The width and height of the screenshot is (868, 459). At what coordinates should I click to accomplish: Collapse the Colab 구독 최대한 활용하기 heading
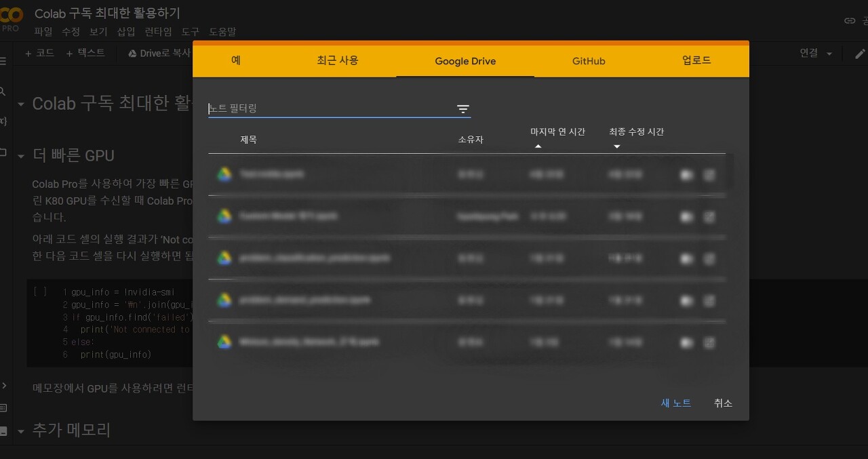[21, 104]
